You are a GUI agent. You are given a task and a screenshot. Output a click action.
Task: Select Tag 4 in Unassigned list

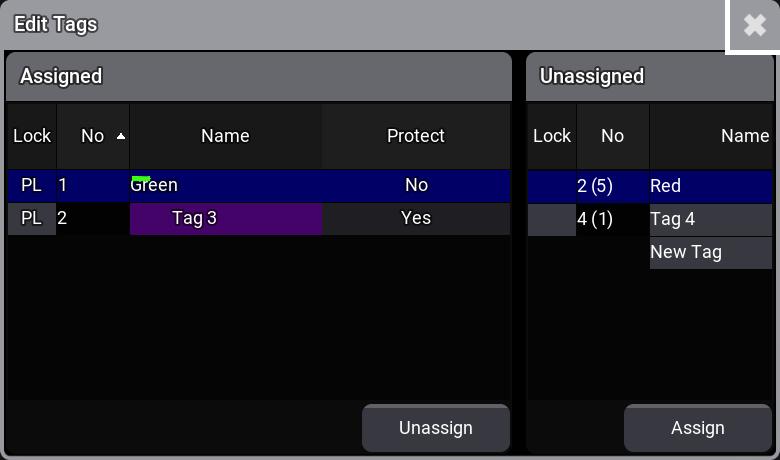(708, 219)
